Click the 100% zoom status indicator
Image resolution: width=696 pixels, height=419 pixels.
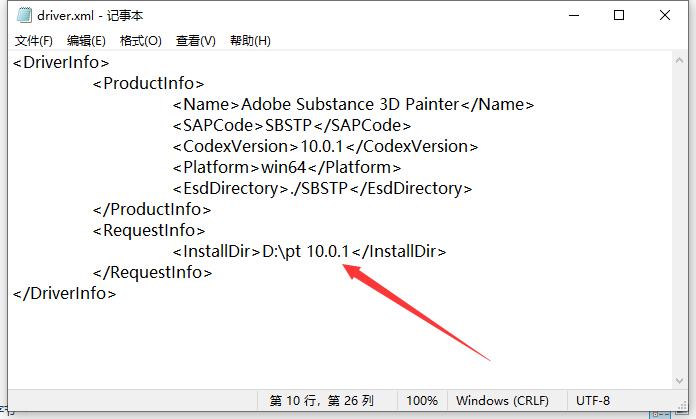(422, 400)
